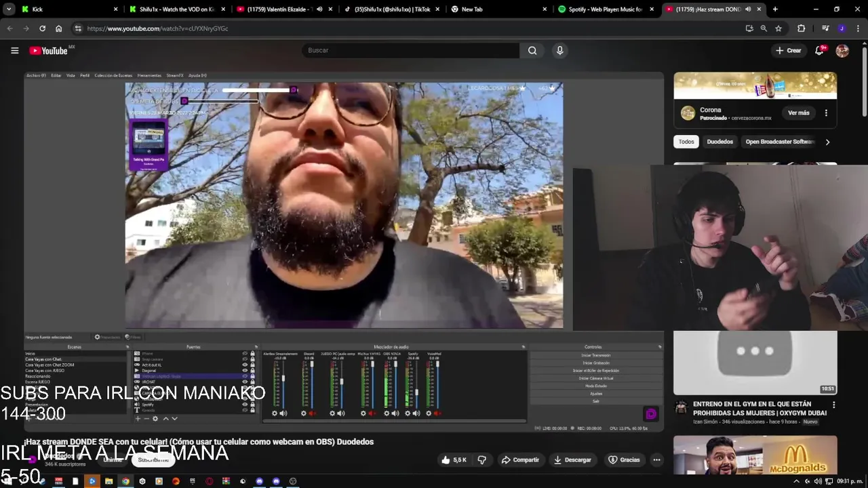Open the YouTube hamburger guide menu
868x488 pixels.
[x=14, y=50]
